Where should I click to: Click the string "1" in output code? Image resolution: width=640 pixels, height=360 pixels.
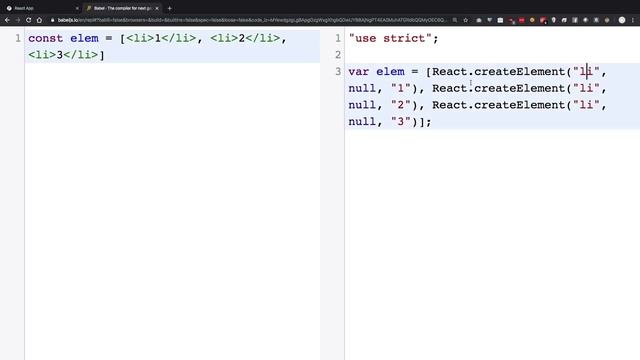[400, 89]
